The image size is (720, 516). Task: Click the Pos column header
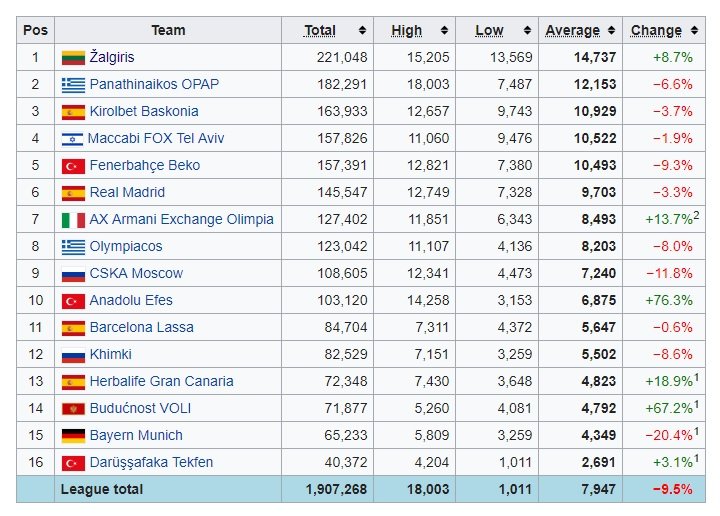[35, 30]
